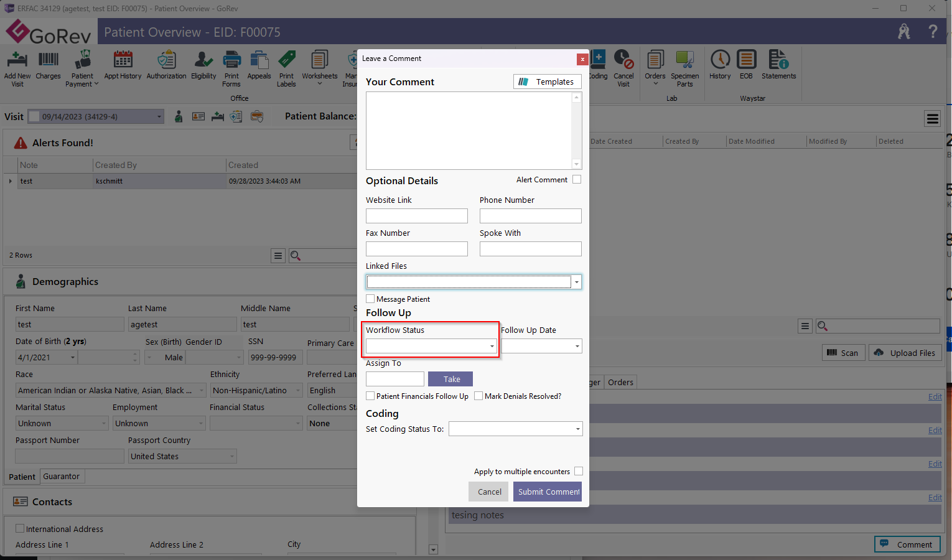This screenshot has height=560, width=952.
Task: Open the Linked Files dropdown
Action: tap(577, 282)
